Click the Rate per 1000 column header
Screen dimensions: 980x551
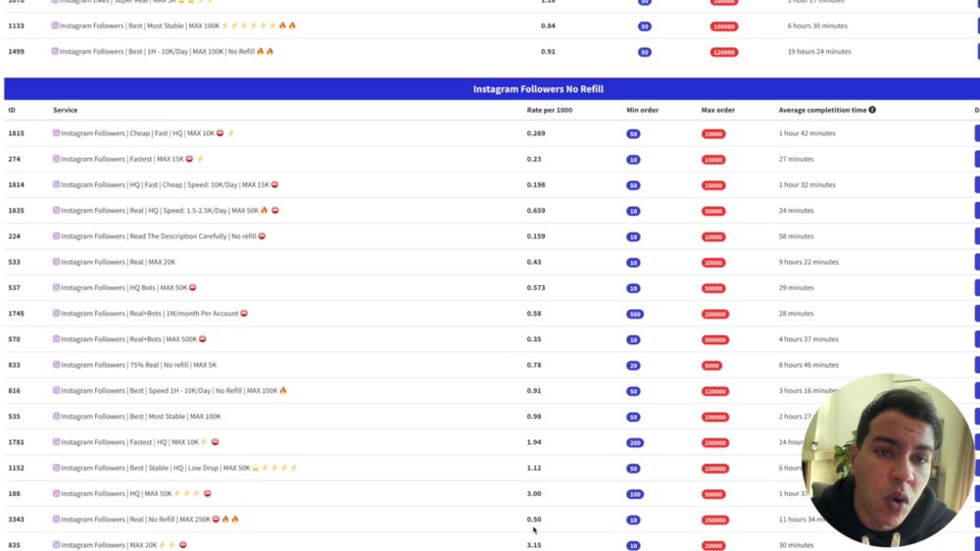coord(550,110)
